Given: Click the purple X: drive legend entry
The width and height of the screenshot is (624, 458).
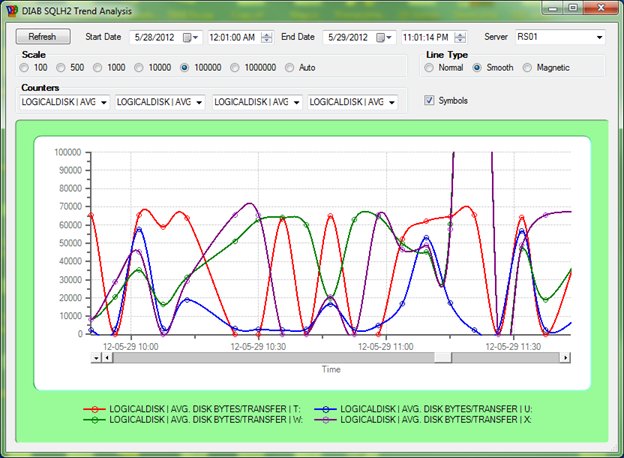Looking at the screenshot, I should pos(423,419).
